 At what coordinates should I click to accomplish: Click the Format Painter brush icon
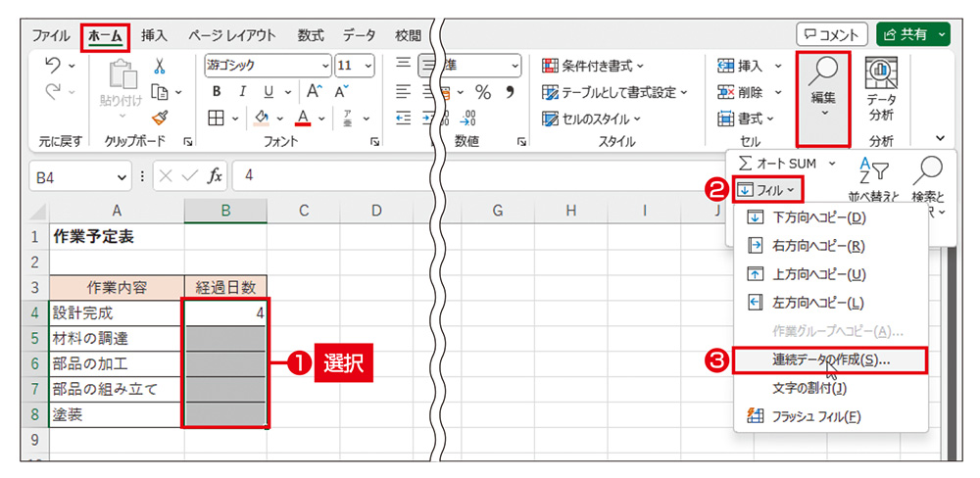[160, 117]
